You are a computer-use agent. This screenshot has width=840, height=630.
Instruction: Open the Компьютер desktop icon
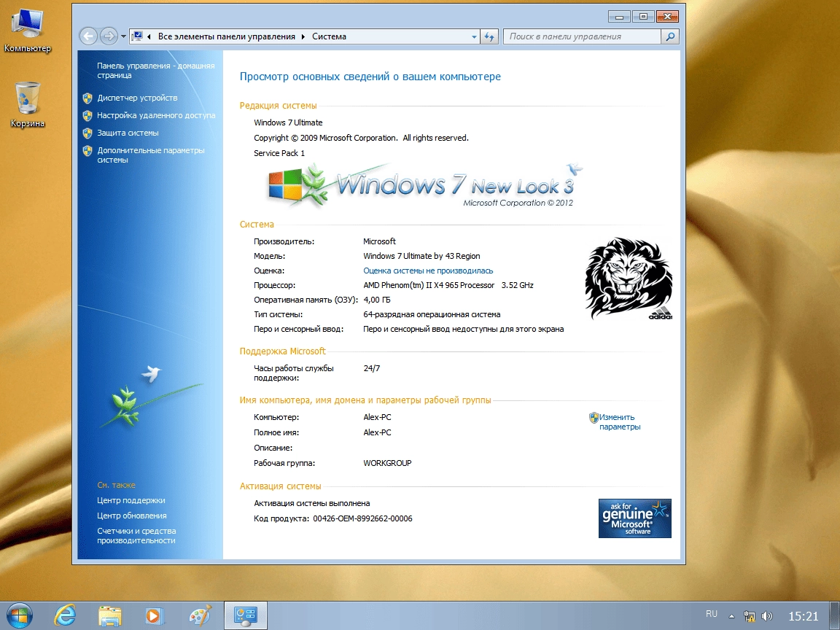point(27,31)
